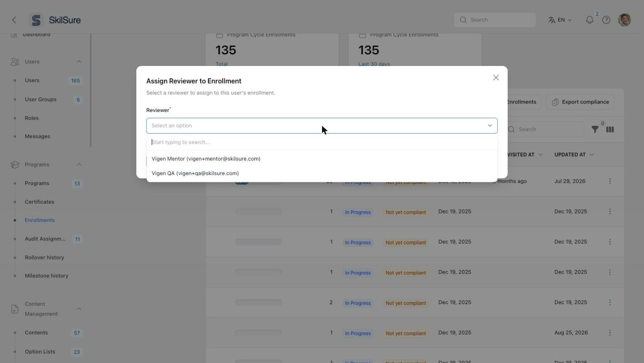Open row actions for Jul 29, 2026 row
This screenshot has width=644, height=363.
click(x=610, y=181)
